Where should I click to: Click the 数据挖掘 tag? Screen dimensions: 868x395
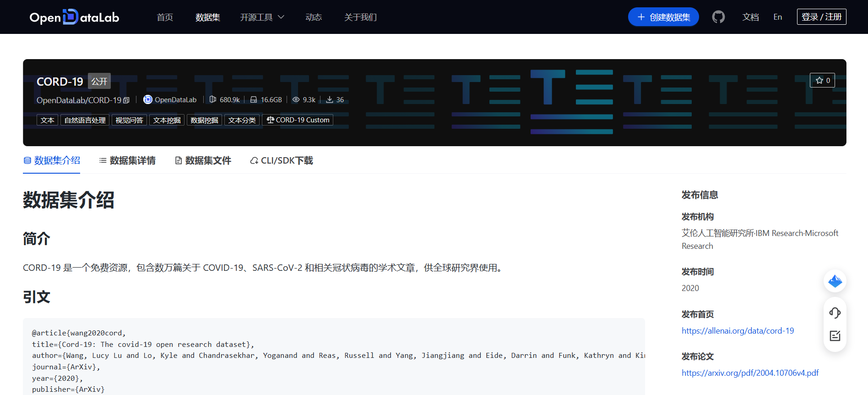click(x=204, y=120)
